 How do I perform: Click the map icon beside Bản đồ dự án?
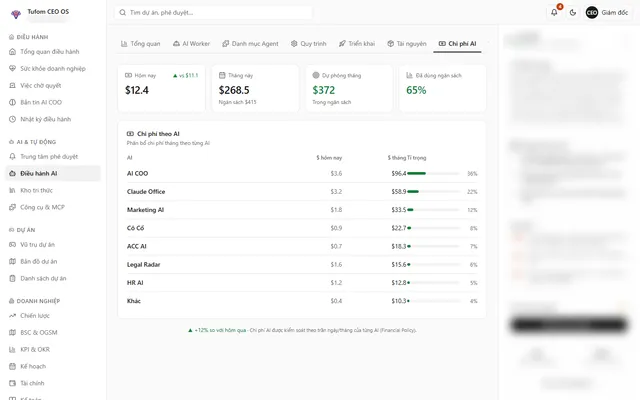tap(12, 262)
